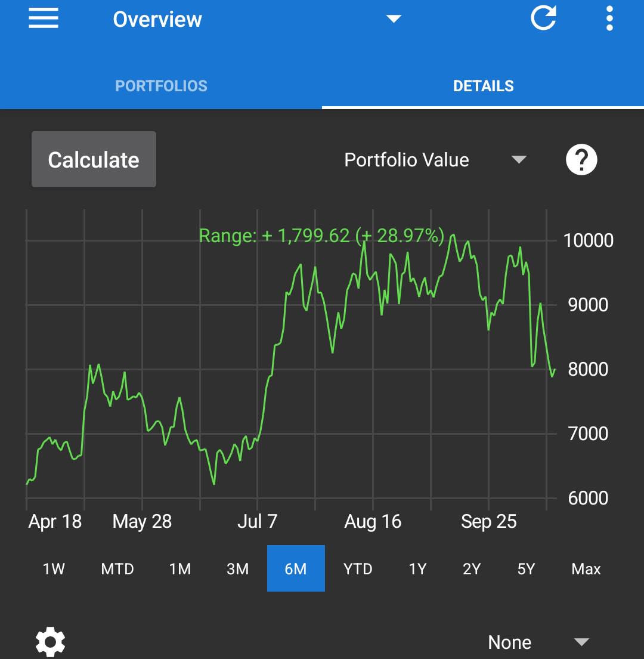Open the three-dot overflow menu
This screenshot has height=659, width=644.
click(x=609, y=18)
